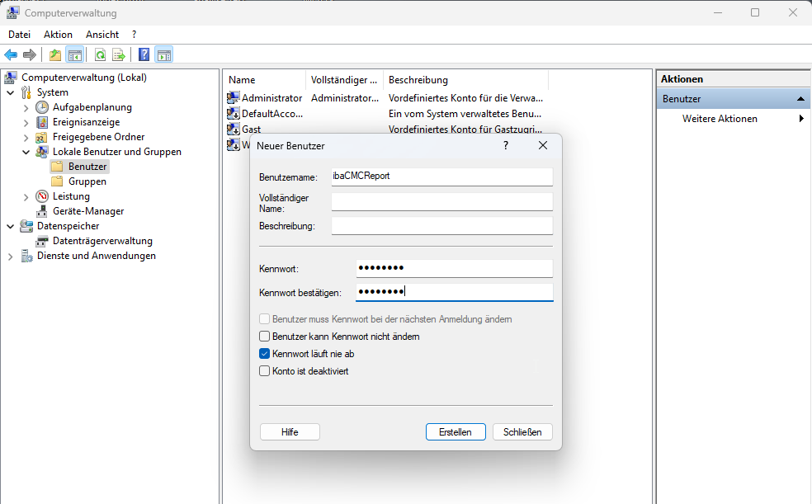812x504 pixels.
Task: Click the Computerverwaltung (Lokal) root icon
Action: pos(11,78)
